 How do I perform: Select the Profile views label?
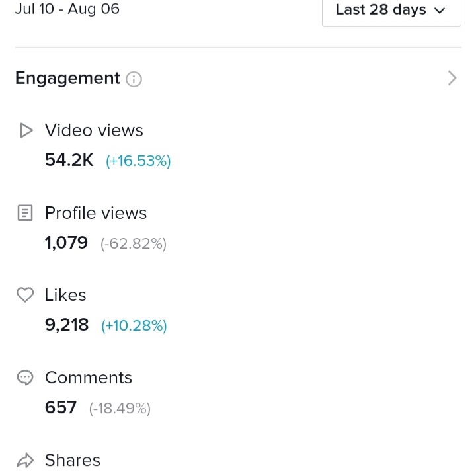point(96,213)
